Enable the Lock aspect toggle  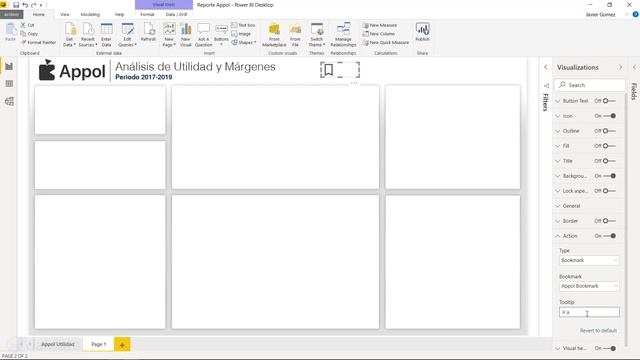609,191
